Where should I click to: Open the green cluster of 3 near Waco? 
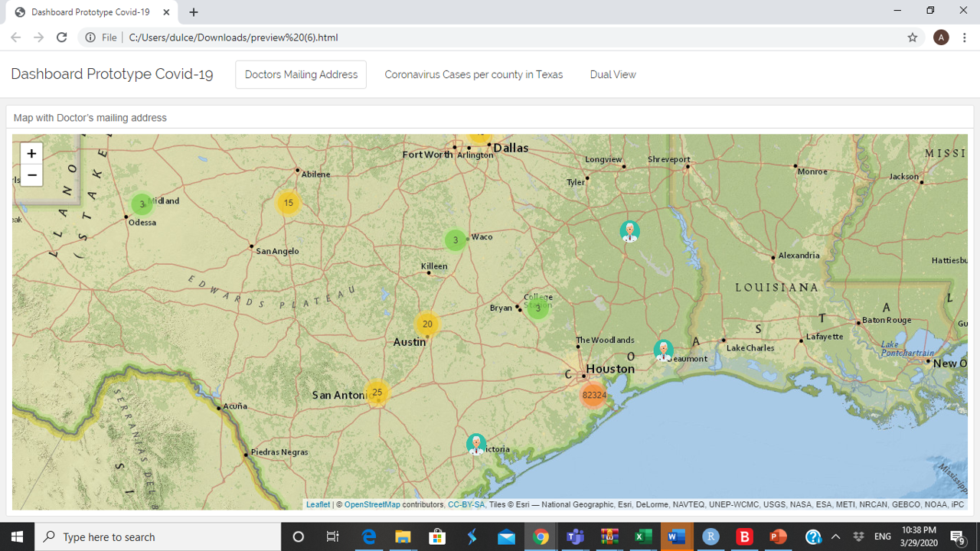(456, 240)
